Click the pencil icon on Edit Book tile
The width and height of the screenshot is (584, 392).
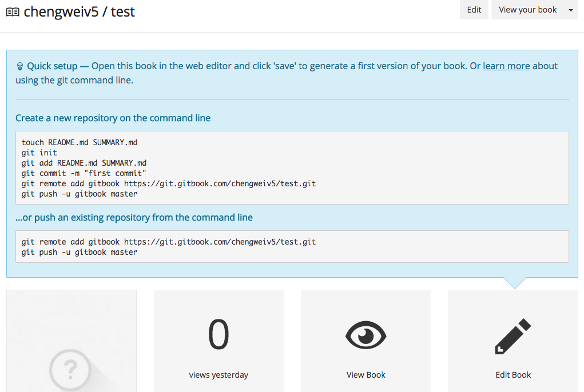pyautogui.click(x=513, y=336)
